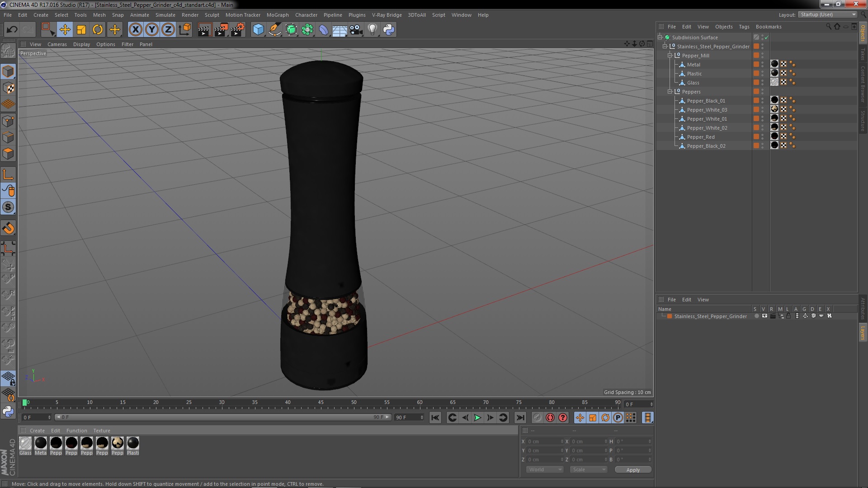Play animation forward

click(x=477, y=418)
